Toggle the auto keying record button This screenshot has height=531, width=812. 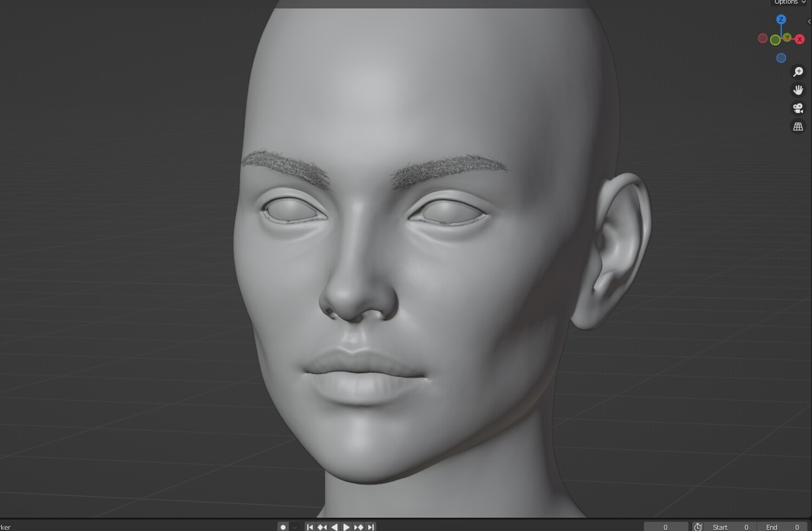pyautogui.click(x=283, y=527)
